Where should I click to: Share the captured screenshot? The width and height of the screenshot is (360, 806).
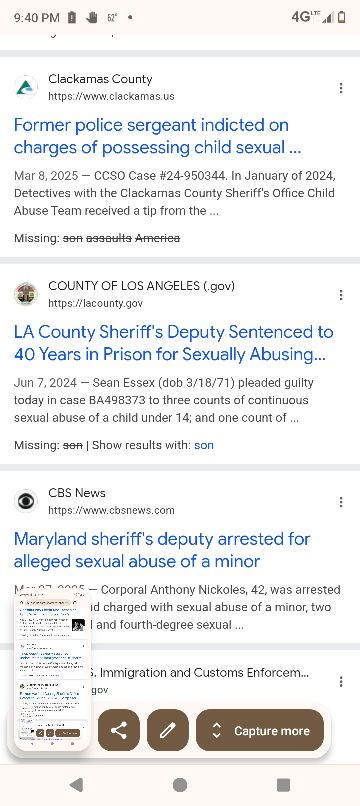pos(119,730)
